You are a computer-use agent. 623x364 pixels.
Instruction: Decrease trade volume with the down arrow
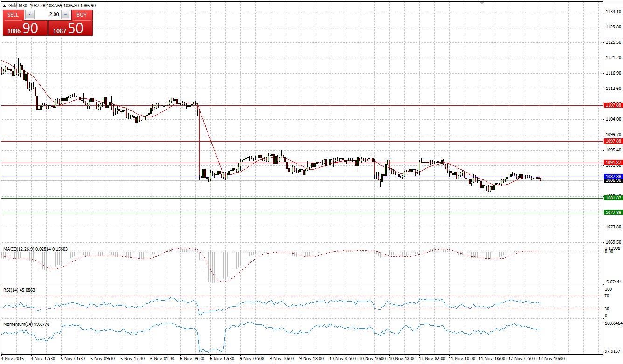click(x=30, y=14)
